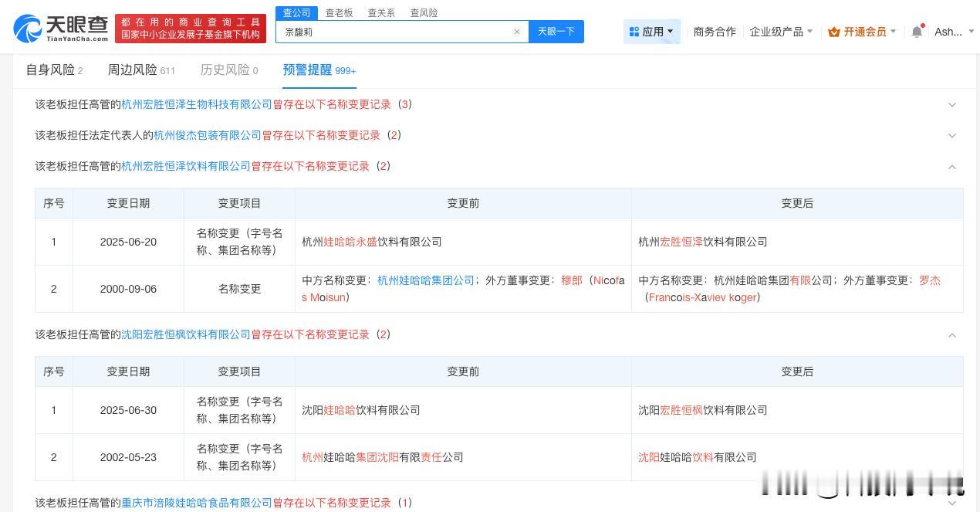Click the date cell 2000-09-06
Image resolution: width=980 pixels, height=512 pixels.
[x=128, y=289]
